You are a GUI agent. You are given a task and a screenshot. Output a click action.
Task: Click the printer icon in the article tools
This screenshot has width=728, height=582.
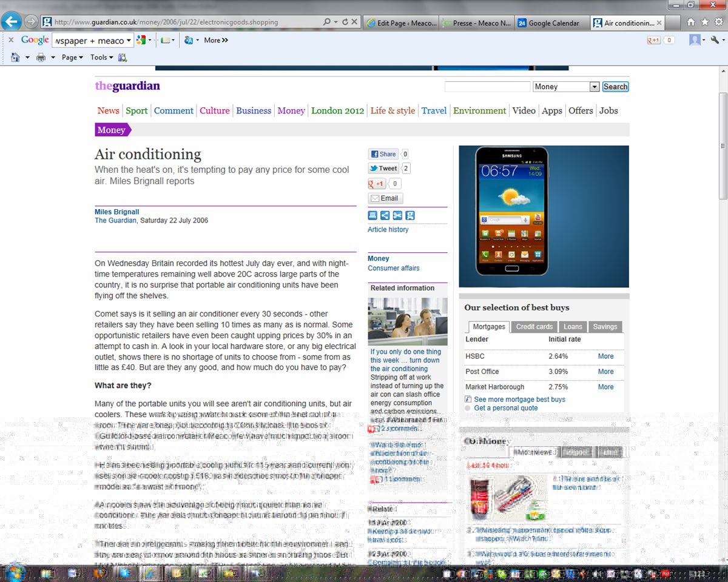point(372,215)
